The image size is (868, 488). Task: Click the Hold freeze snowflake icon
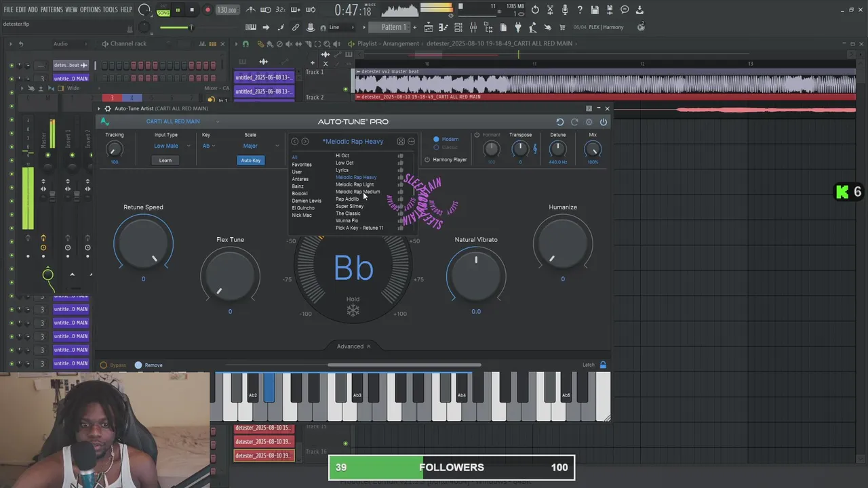353,311
